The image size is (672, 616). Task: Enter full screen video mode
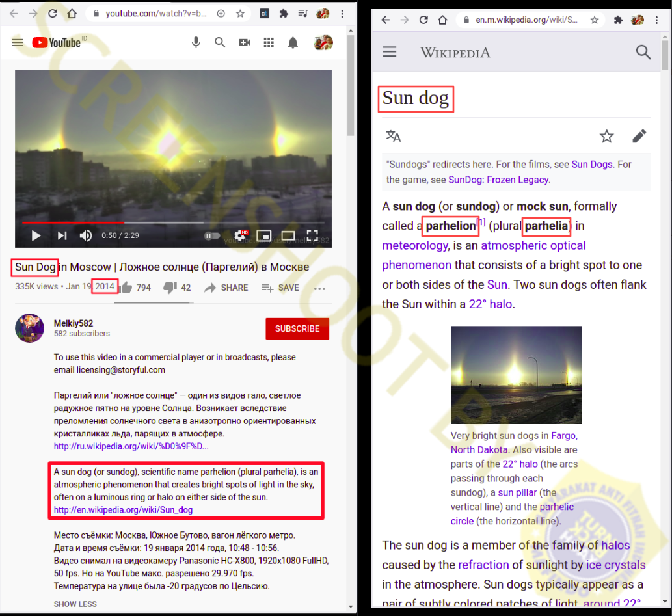point(312,235)
